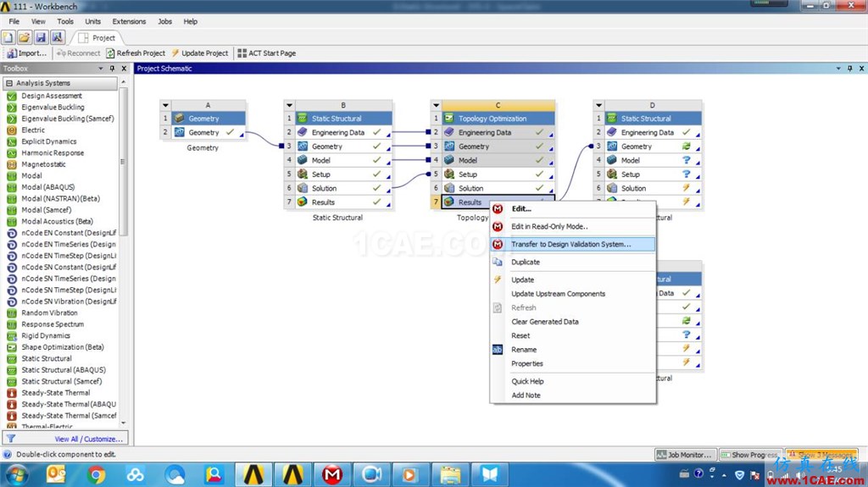Select Steady-State Thermal system icon
Image resolution: width=868 pixels, height=487 pixels.
click(12, 393)
